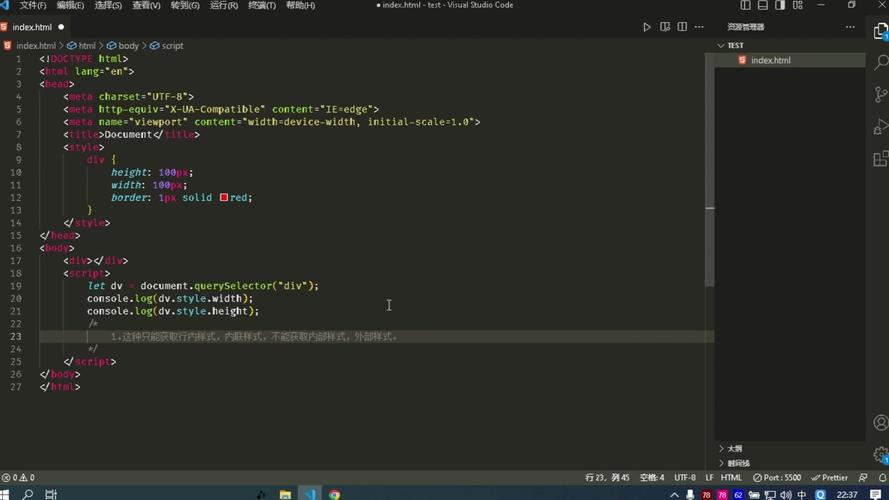
Task: Expand the 大纲 outline section
Action: (734, 448)
